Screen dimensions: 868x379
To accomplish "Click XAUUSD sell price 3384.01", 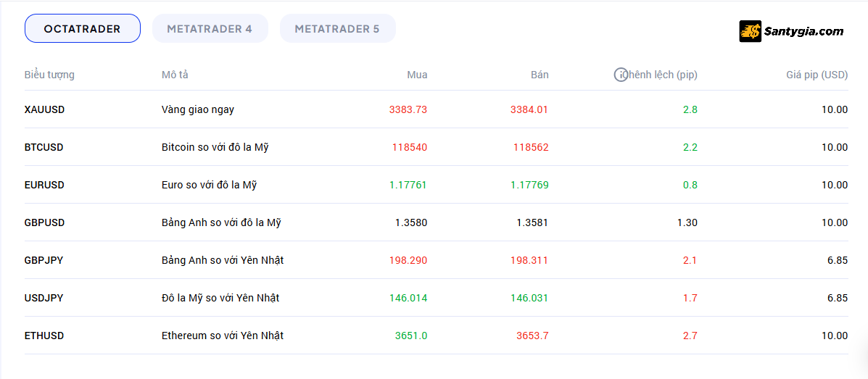I will click(x=529, y=109).
